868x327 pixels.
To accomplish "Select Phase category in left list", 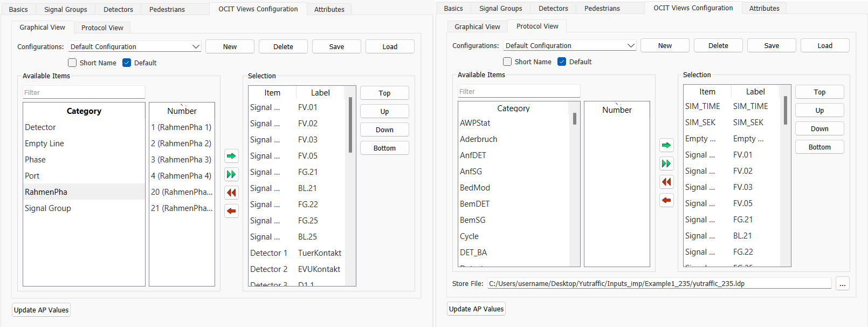I will click(x=84, y=160).
